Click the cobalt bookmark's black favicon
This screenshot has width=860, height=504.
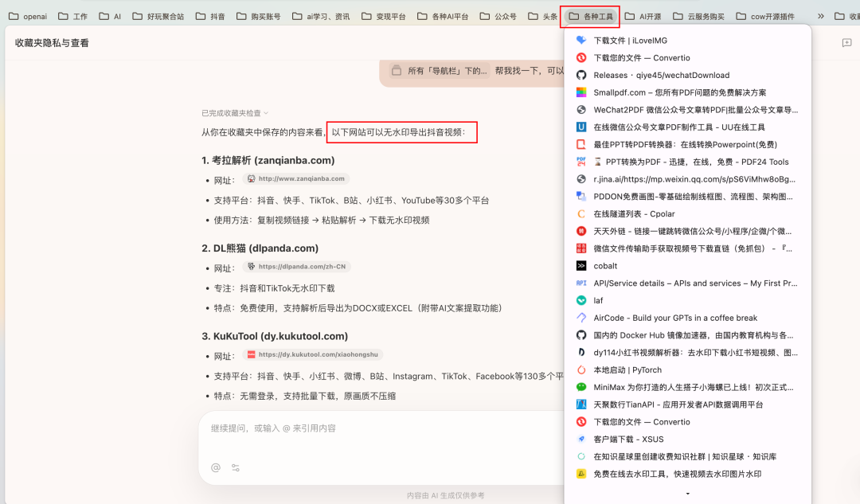coord(580,266)
